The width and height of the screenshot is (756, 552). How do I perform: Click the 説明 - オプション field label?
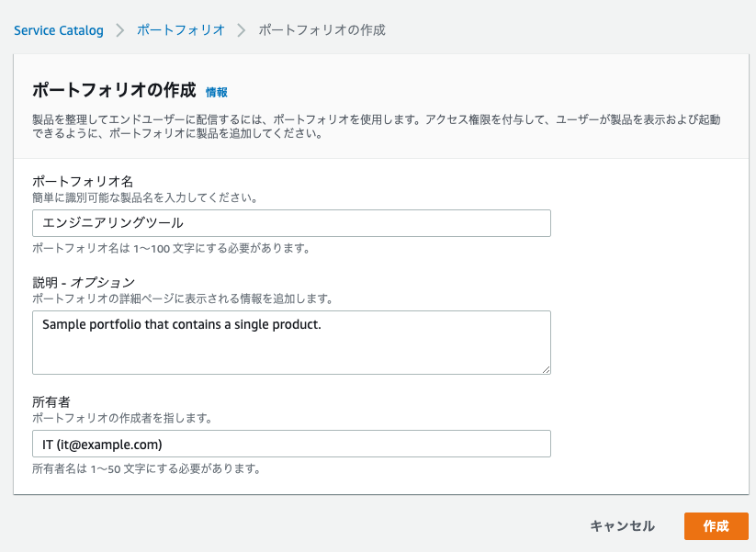tap(84, 282)
